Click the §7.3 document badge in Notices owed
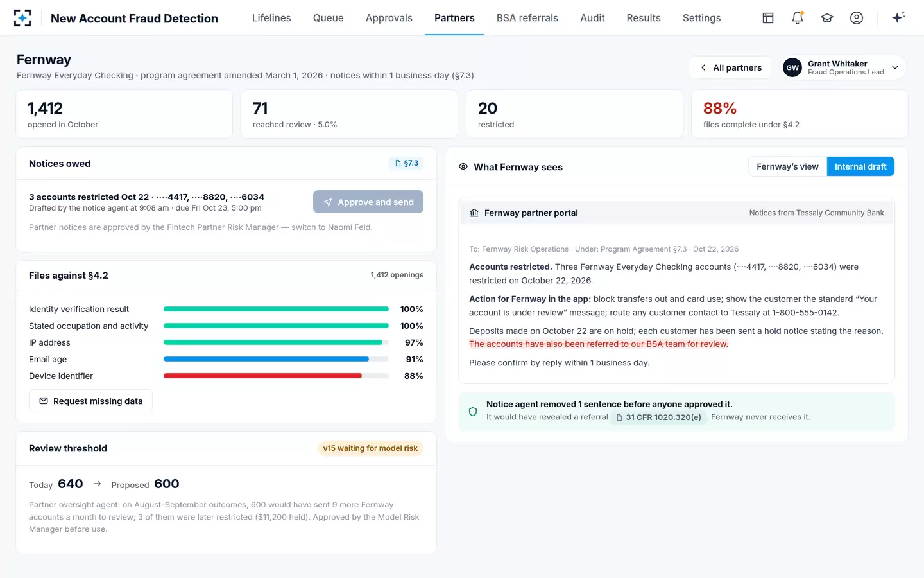Screen dimensions: 924x578 coord(406,163)
